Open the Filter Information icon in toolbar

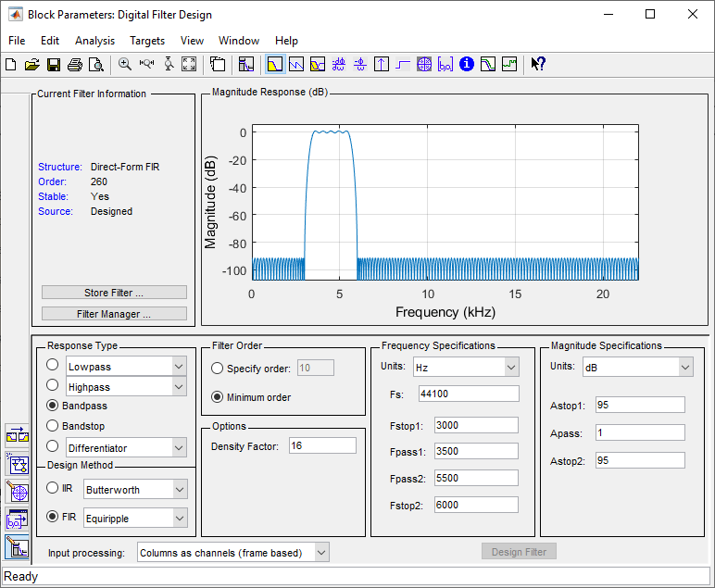467,65
